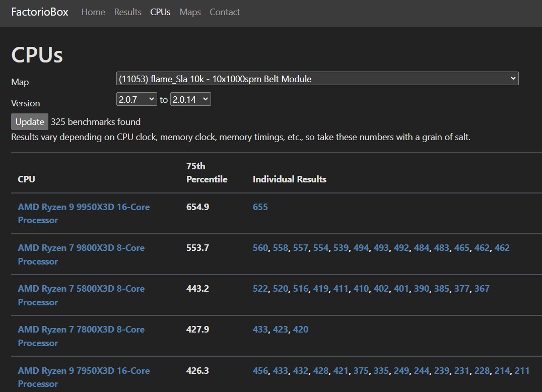View the AMD Ryzen 7 5800X3D processor results
Viewport: 542px width, 392px height.
(81, 295)
